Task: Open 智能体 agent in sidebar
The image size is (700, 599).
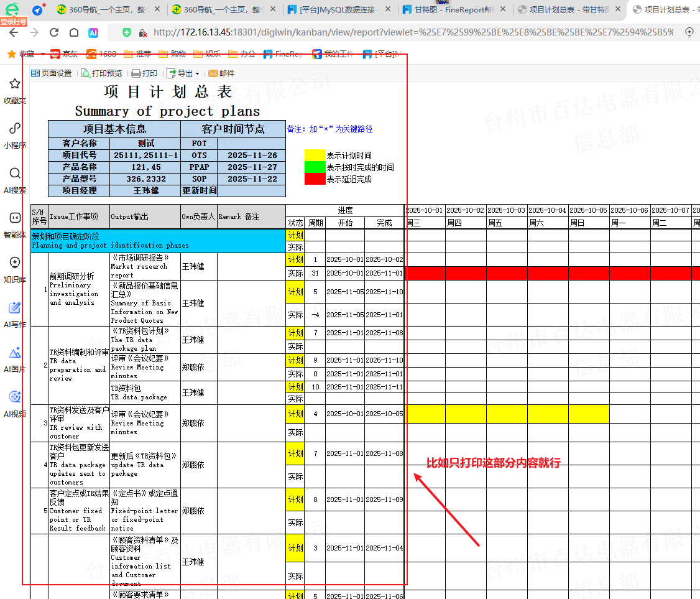Action: (x=15, y=225)
